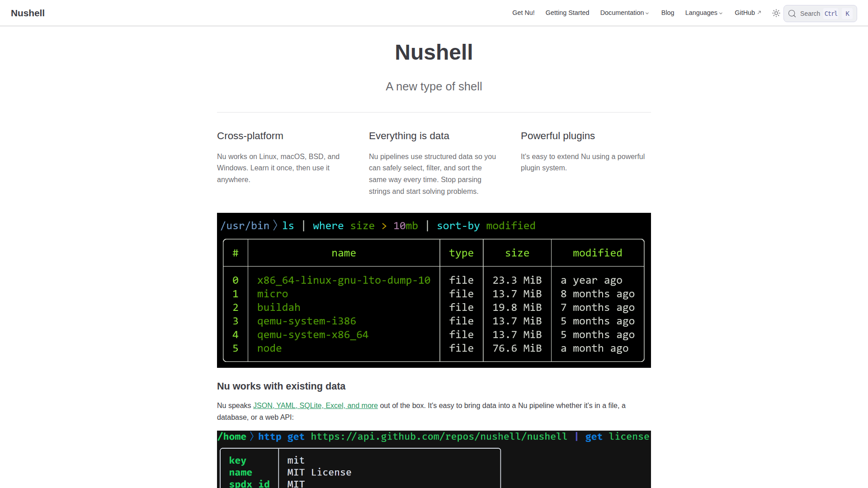Go to Getting Started page
The image size is (868, 488).
tap(567, 13)
